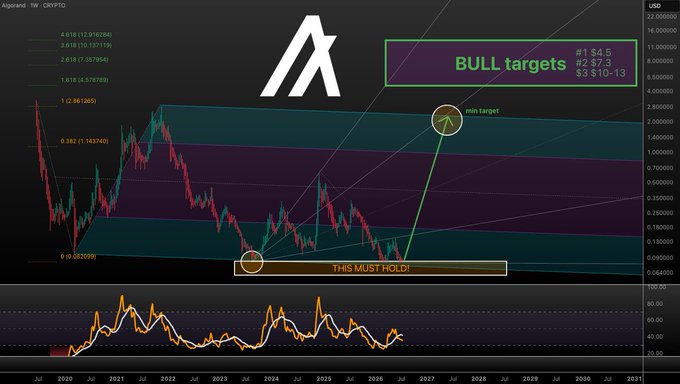Click the 'BULL targets' heading text
This screenshot has height=384, width=680.
tap(510, 64)
